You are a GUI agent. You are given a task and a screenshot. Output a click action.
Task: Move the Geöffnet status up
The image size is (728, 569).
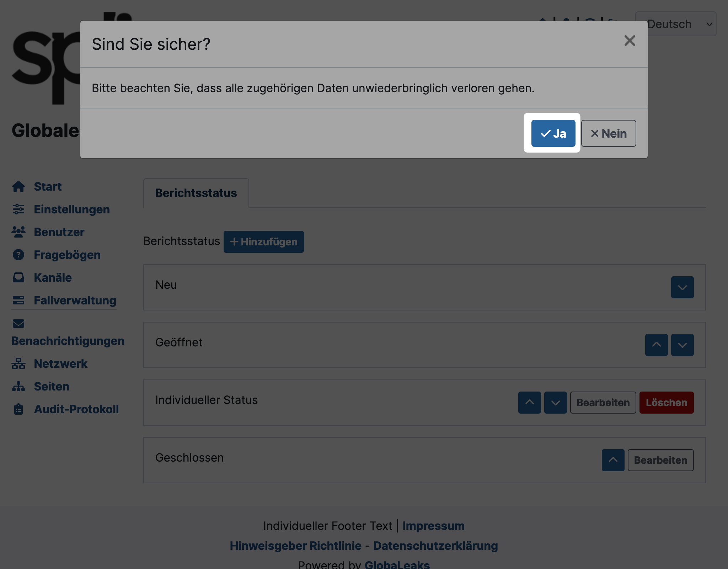(656, 345)
